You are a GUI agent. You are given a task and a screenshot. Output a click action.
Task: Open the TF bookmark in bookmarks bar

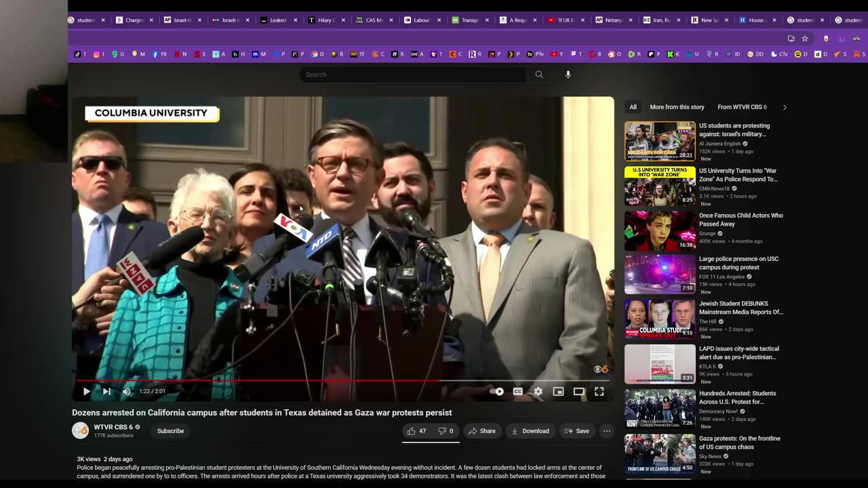357,54
